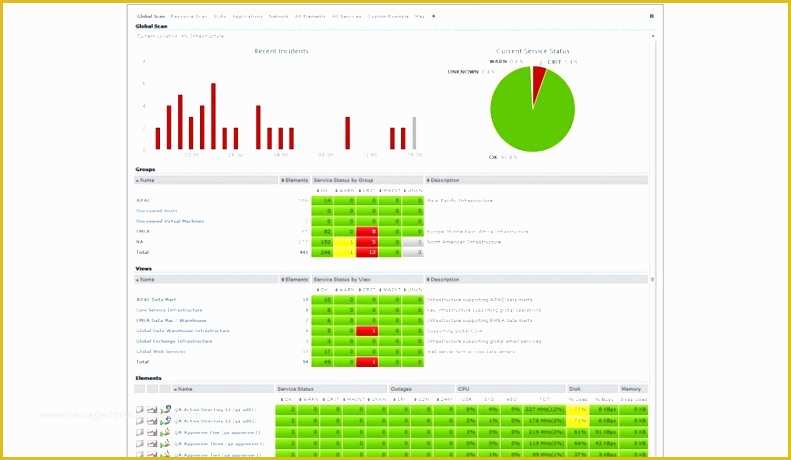
Task: Open the APAC Data Mart view
Action: (x=156, y=300)
